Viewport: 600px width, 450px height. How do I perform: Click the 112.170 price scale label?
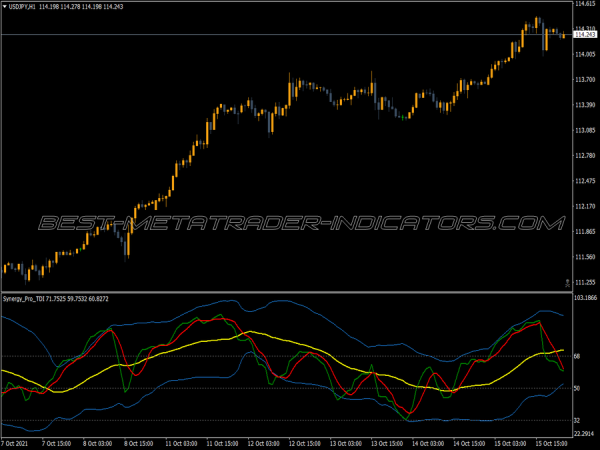pos(583,207)
